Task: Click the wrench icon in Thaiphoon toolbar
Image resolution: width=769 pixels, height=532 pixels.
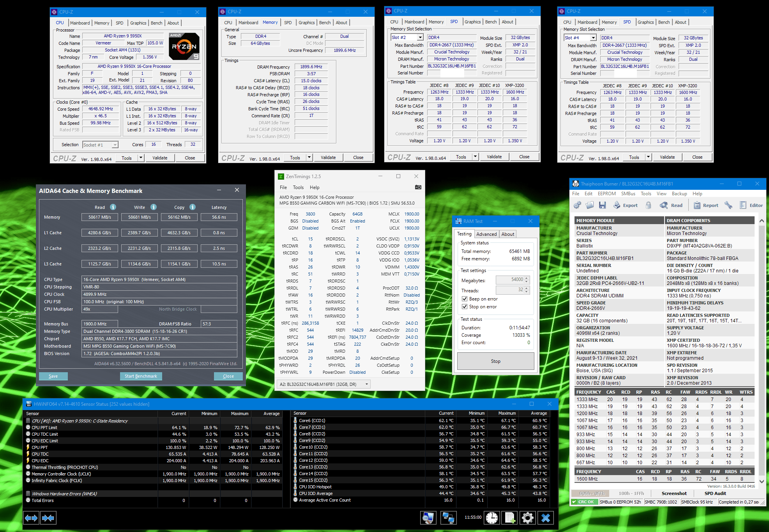Action: tap(728, 205)
